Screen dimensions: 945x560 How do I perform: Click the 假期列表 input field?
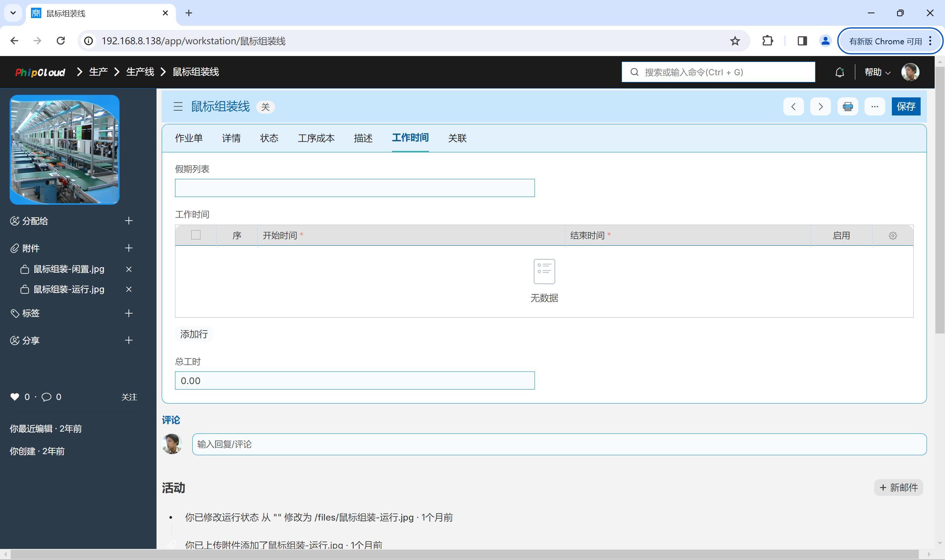354,188
